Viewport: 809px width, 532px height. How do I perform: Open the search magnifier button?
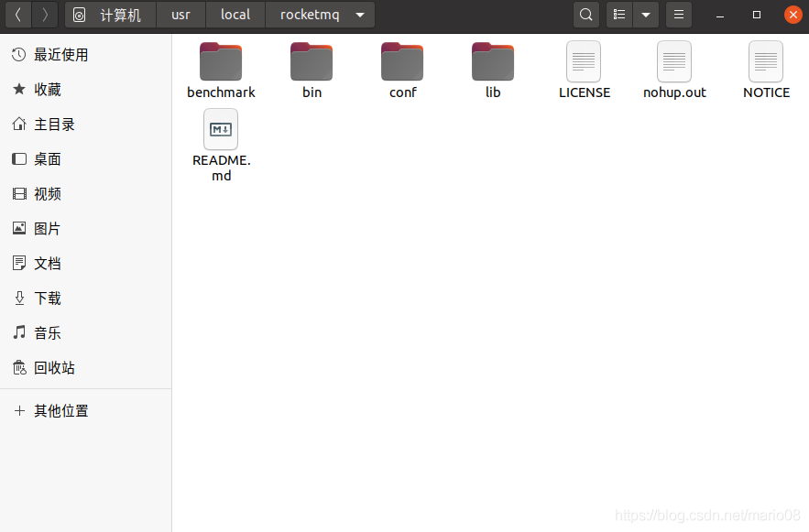pyautogui.click(x=586, y=15)
